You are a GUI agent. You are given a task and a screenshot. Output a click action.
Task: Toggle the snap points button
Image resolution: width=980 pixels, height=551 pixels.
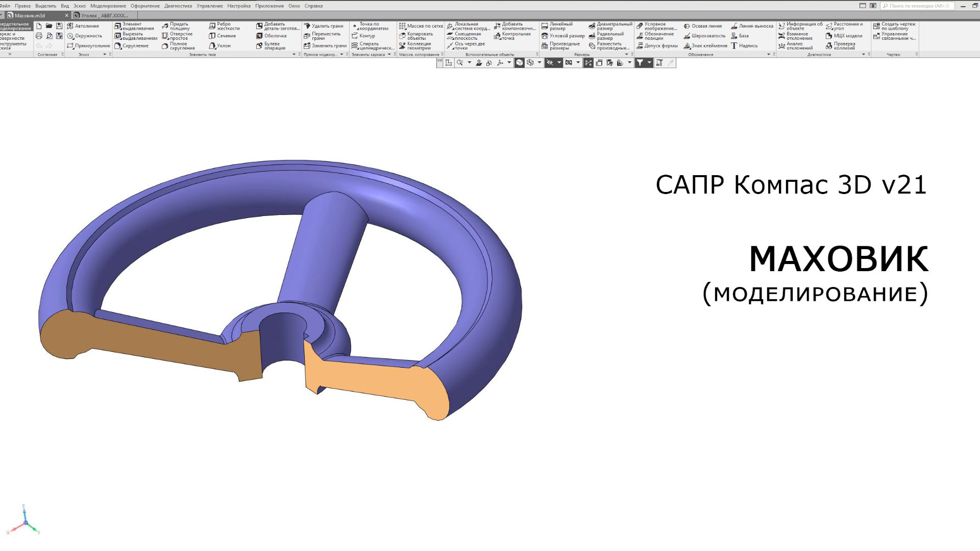click(589, 63)
